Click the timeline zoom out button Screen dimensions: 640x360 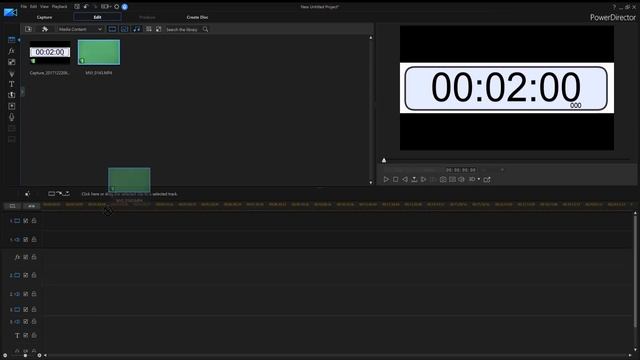[x=5, y=356]
